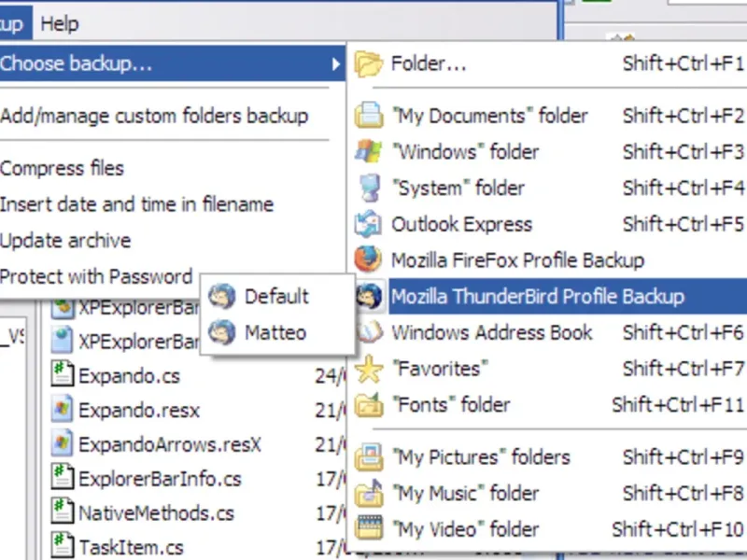Screen dimensions: 747x560
Task: Open the Help menu
Action: tap(60, 23)
